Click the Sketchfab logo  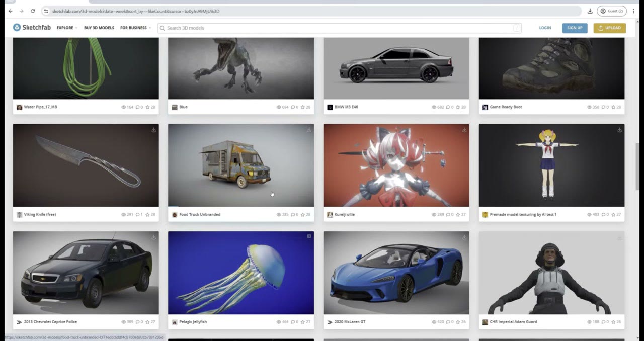[32, 28]
